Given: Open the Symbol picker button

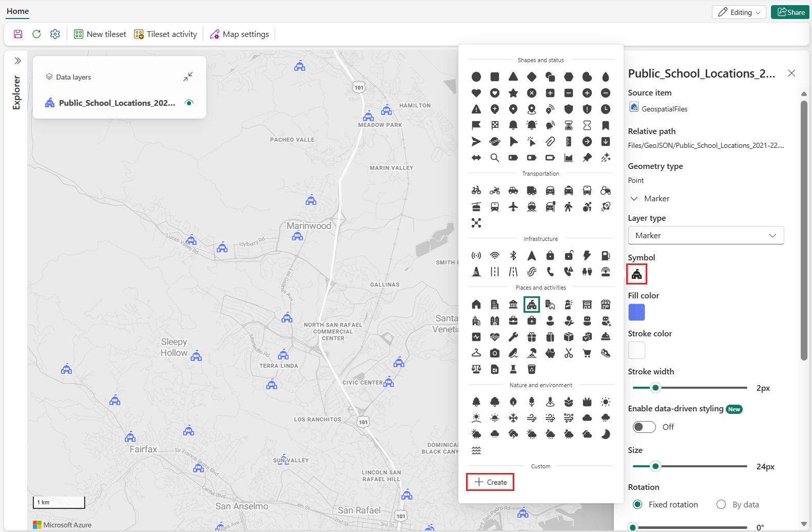Looking at the screenshot, I should pos(636,274).
